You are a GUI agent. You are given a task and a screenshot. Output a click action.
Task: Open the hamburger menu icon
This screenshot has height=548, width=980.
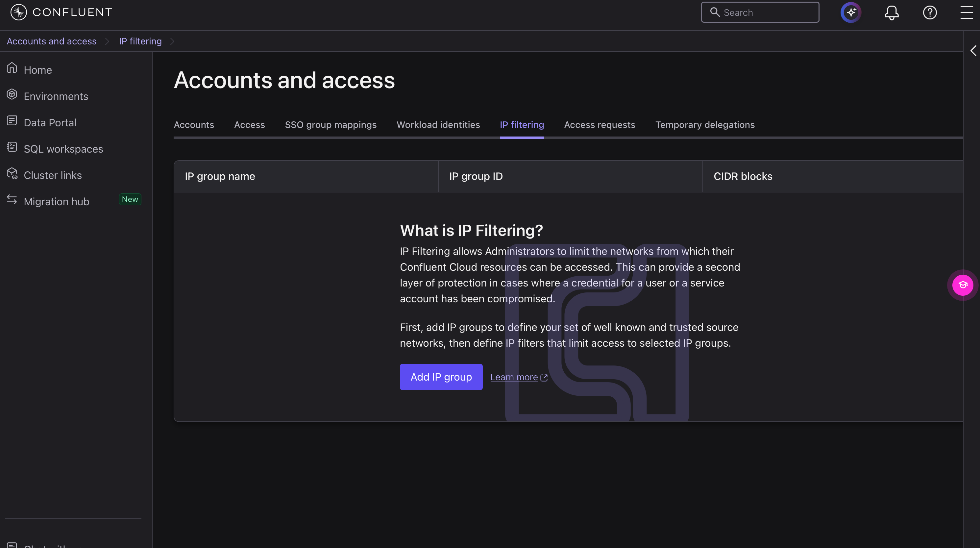[966, 12]
